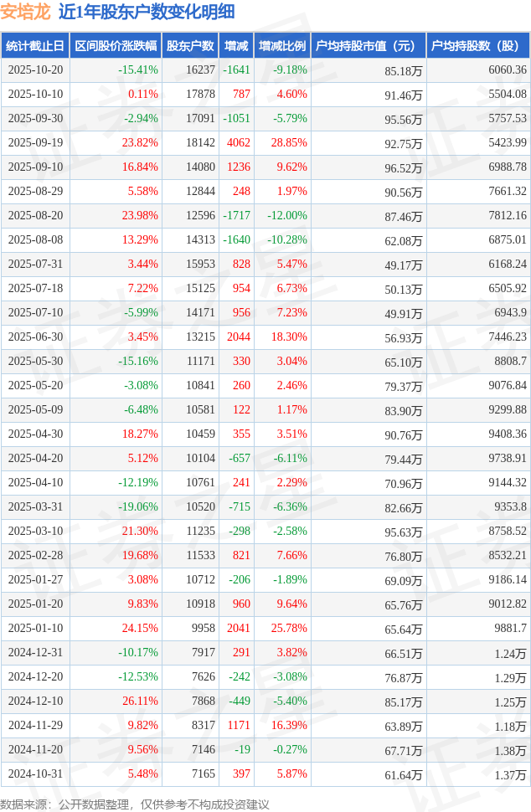Select the 2025-10-20 date cell
Screen dimensions: 531x812
tap(35, 70)
